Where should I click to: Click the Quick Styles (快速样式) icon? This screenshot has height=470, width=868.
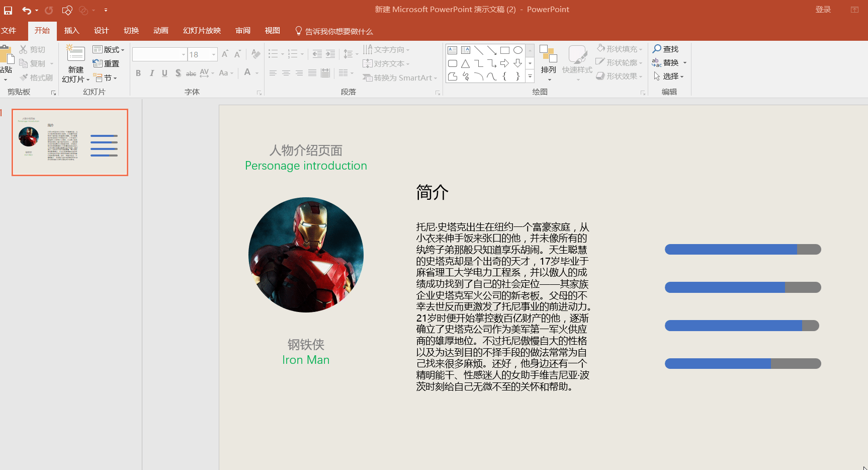click(577, 54)
